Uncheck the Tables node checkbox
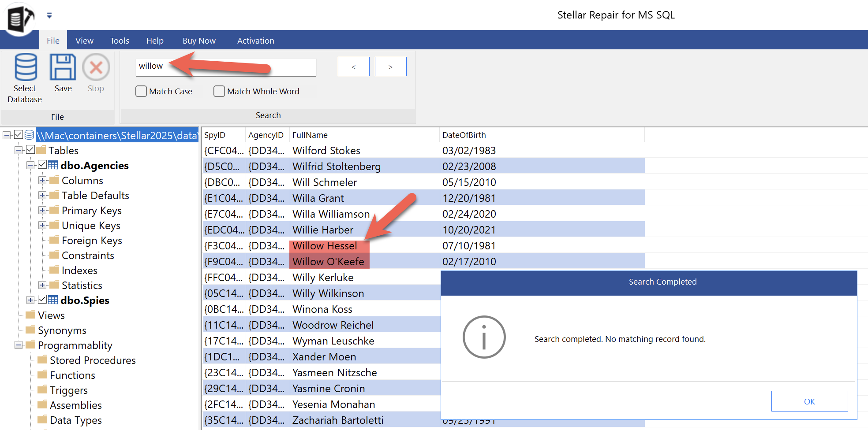This screenshot has width=868, height=430. (30, 150)
